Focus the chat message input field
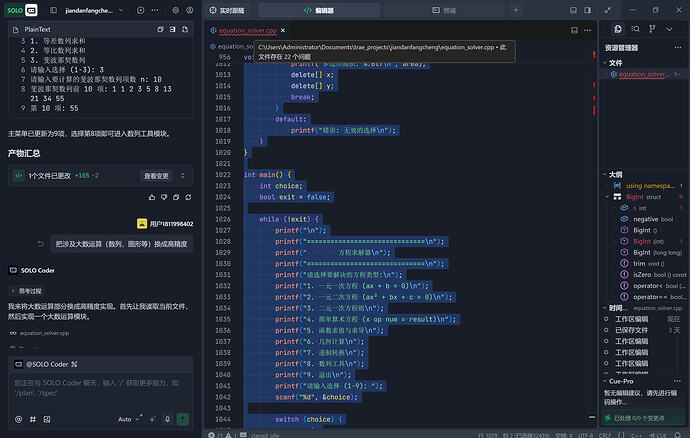Image resolution: width=690 pixels, height=438 pixels. tap(101, 388)
